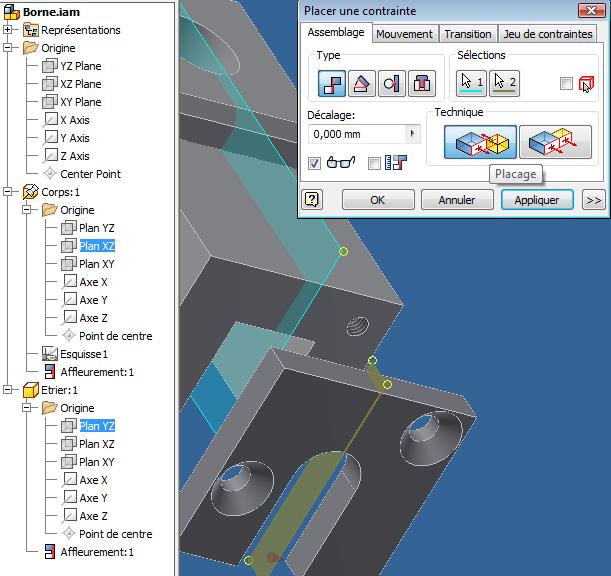Open the Décalage value arrow flyout
Image resolution: width=611 pixels, height=576 pixels.
412,133
